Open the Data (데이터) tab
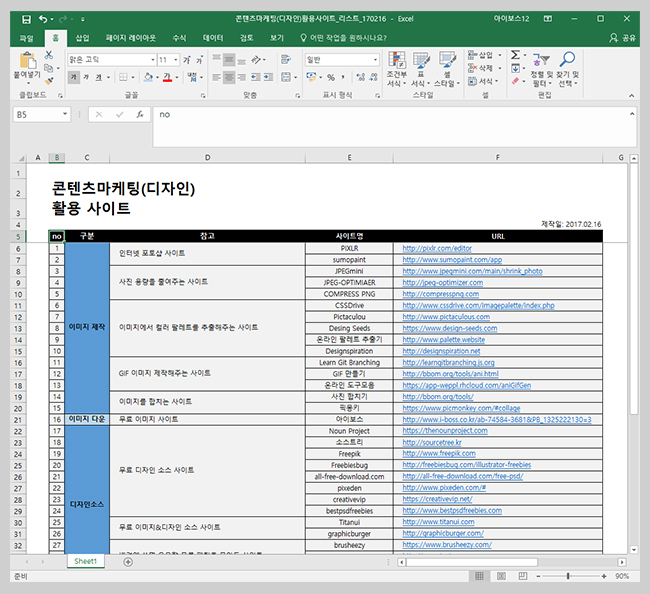Screen dimensions: 650x594 [x=213, y=38]
